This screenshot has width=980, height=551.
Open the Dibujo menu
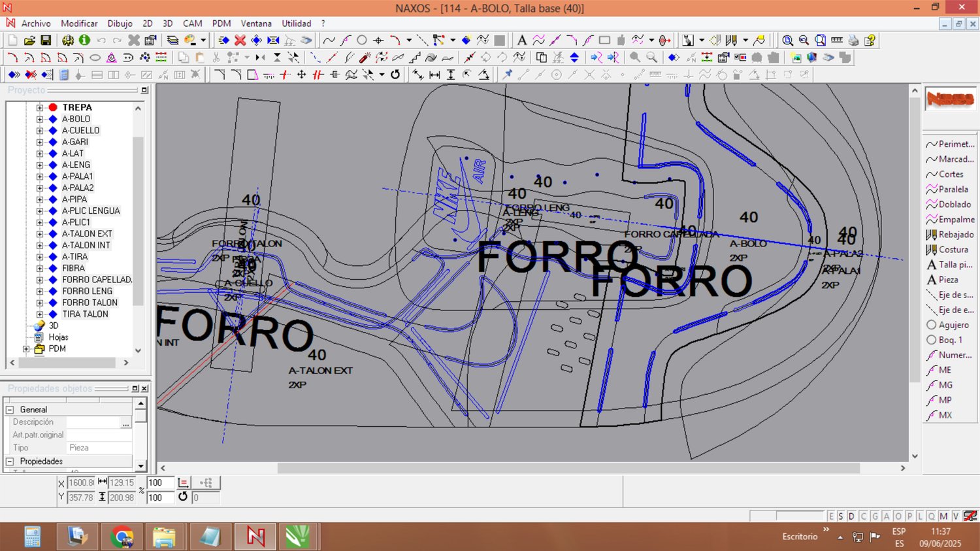pos(120,24)
